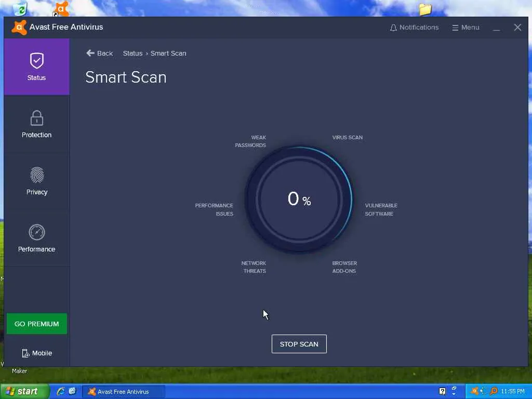This screenshot has height=399, width=532.
Task: Open the Mobile link in sidebar
Action: pyautogui.click(x=37, y=353)
